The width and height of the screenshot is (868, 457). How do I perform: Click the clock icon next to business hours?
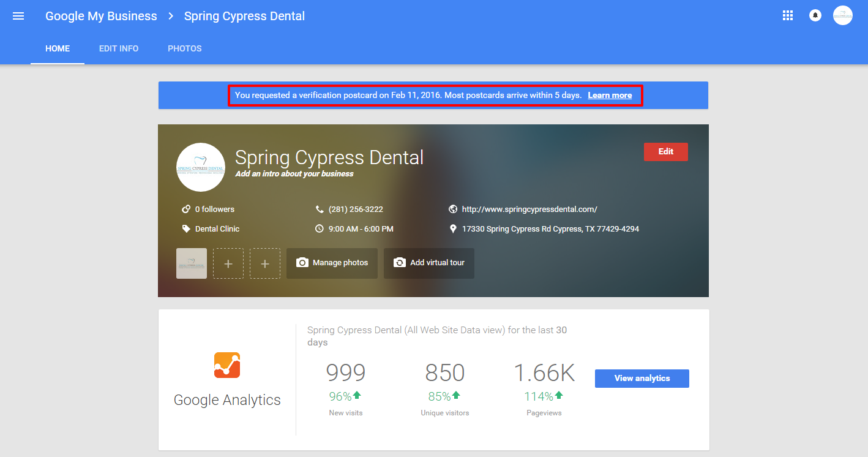pyautogui.click(x=319, y=229)
